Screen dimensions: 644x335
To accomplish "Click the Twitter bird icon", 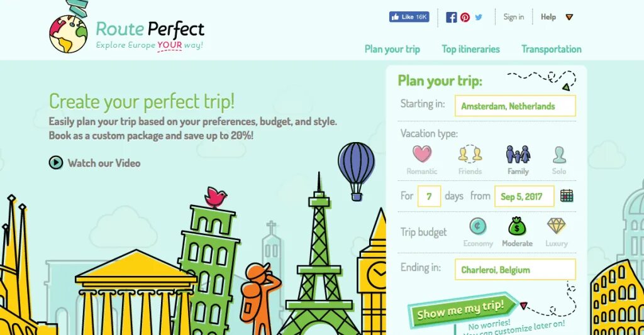I will pyautogui.click(x=479, y=17).
